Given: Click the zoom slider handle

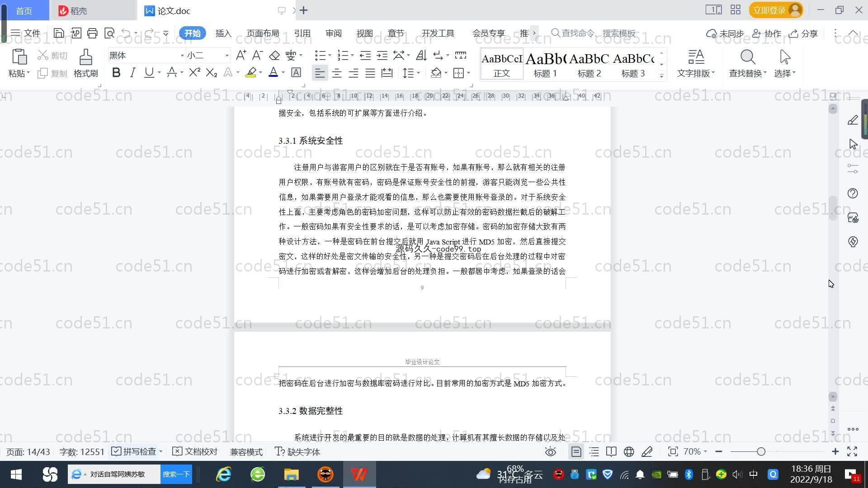Looking at the screenshot, I should pos(761,451).
